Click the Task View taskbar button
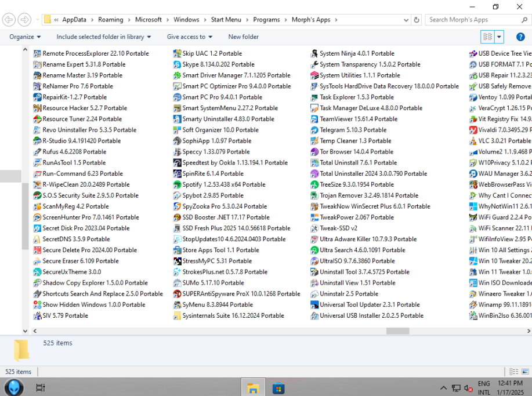The image size is (532, 396). (41, 387)
